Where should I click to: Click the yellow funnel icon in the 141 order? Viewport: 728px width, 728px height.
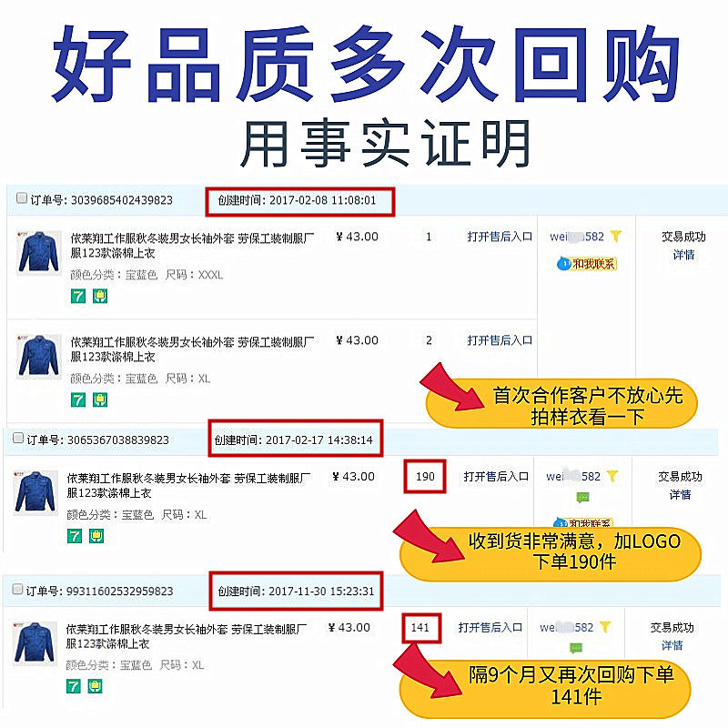[x=605, y=627]
